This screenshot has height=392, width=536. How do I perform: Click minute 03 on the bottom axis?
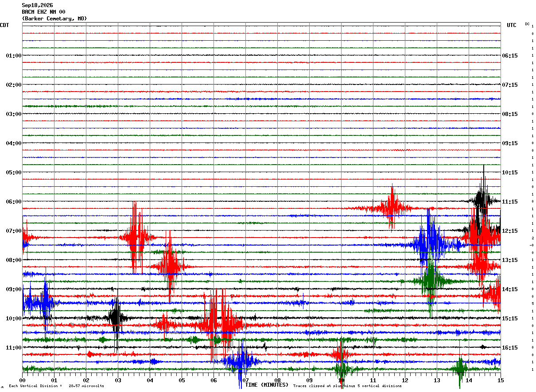click(118, 380)
